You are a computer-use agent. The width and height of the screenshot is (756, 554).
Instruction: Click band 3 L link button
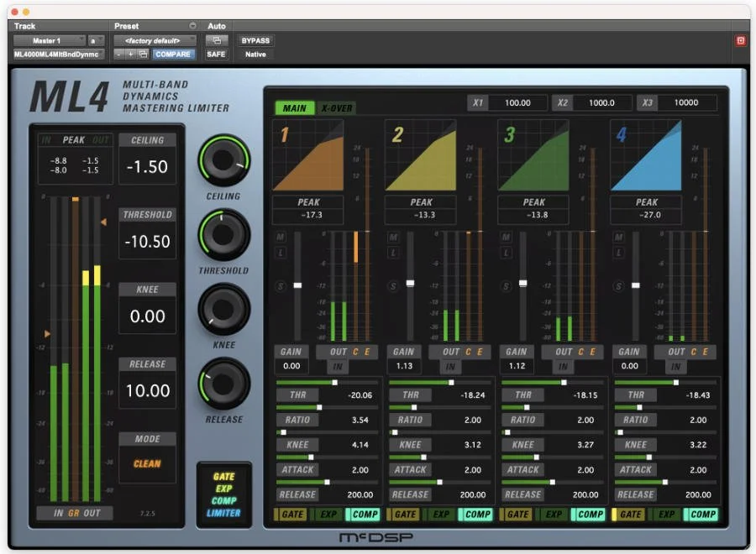pos(506,253)
